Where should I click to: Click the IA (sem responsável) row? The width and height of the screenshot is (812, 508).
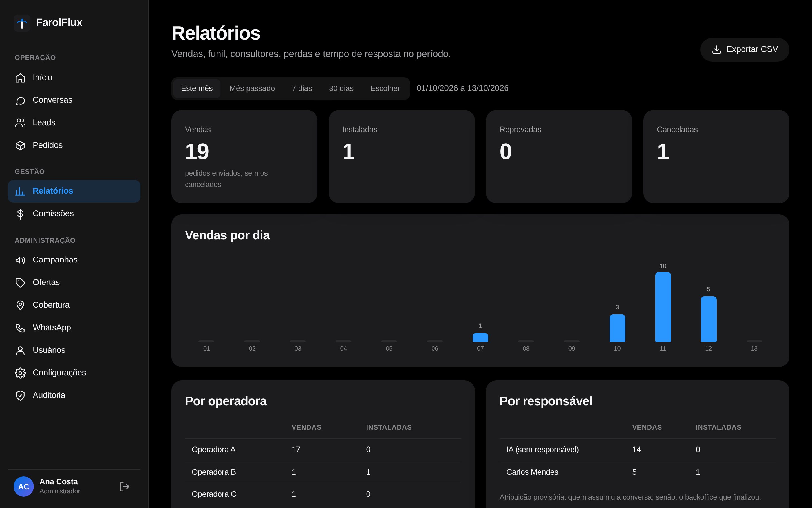[x=637, y=450]
